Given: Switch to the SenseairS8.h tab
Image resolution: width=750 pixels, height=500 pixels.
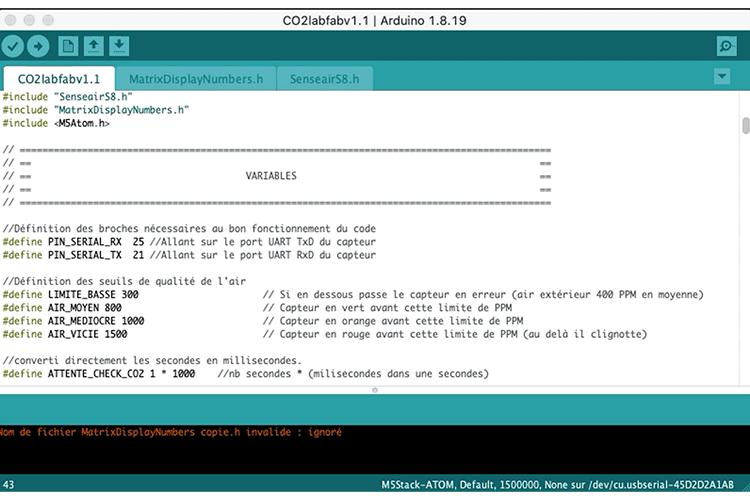Looking at the screenshot, I should pos(324,79).
